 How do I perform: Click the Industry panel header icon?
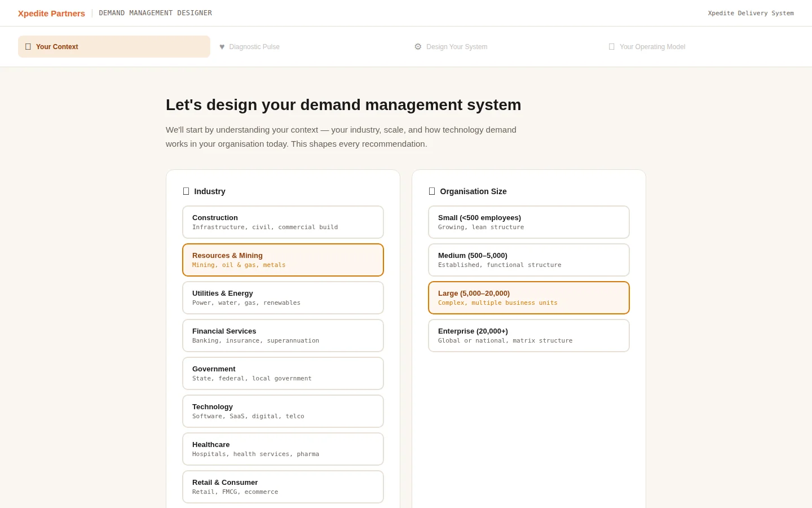click(186, 191)
